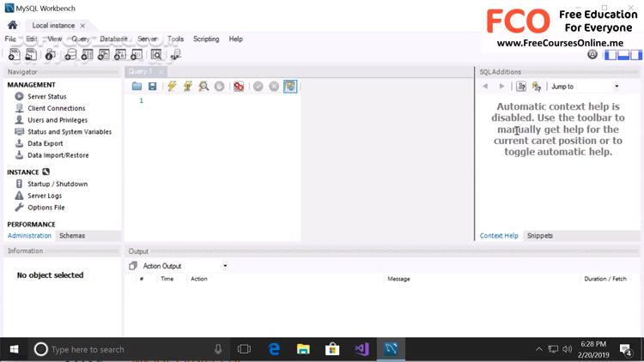Click in the Windows search box

point(128,350)
